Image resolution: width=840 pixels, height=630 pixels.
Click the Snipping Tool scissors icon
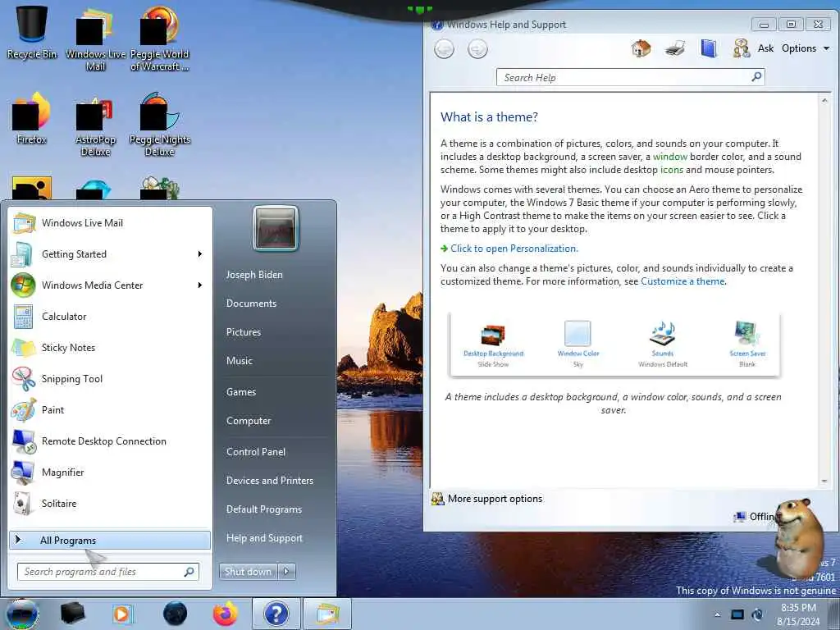click(24, 378)
